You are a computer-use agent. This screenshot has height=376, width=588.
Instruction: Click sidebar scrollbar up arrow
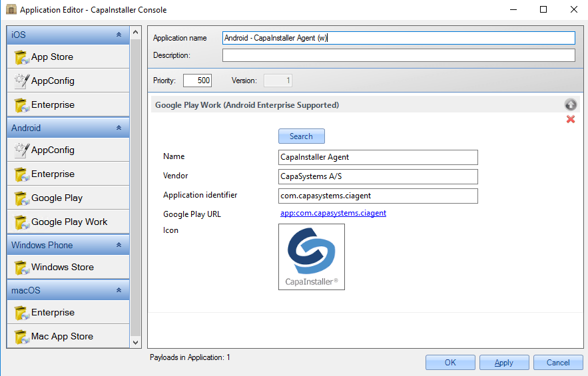click(x=136, y=32)
